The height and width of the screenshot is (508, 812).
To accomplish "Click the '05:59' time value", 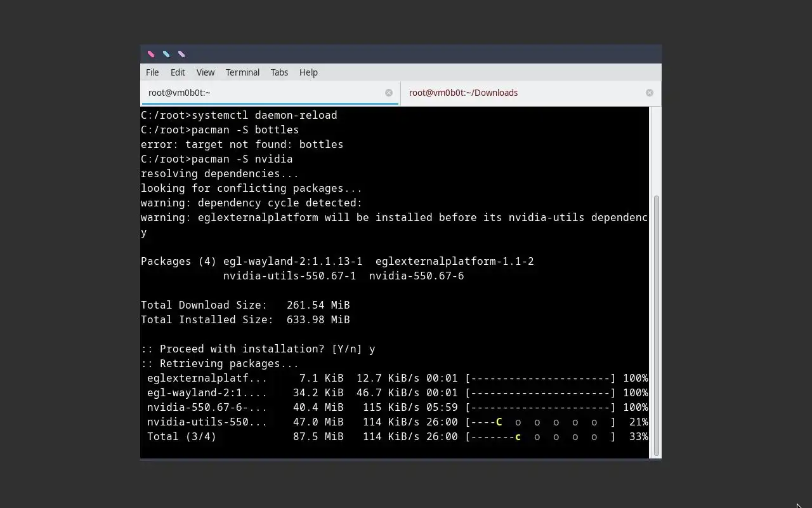I will click(x=442, y=408).
